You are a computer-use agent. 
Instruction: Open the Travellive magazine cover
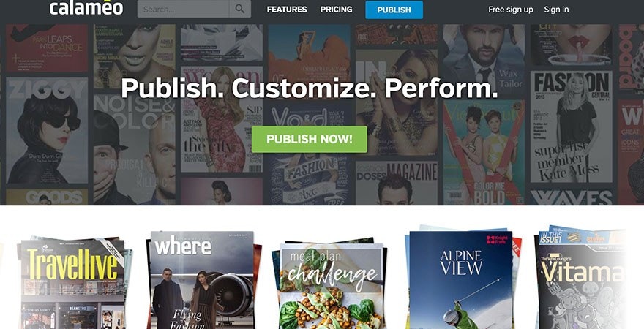pos(72,284)
